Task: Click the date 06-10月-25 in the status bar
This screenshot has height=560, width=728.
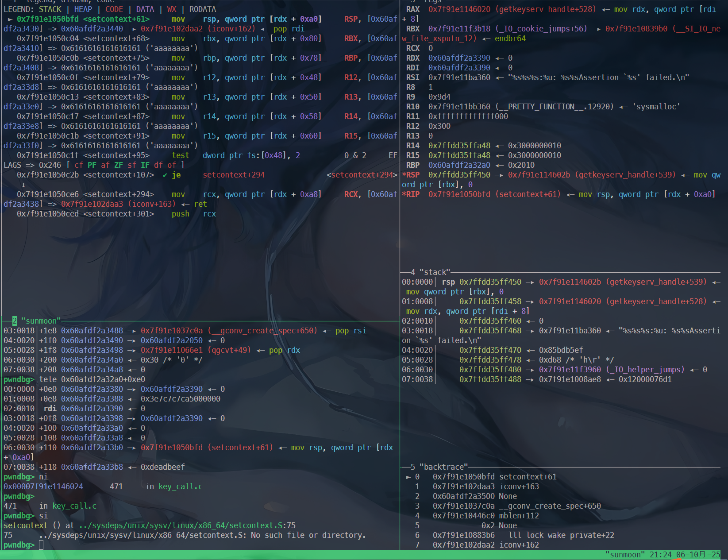Action: click(x=698, y=555)
